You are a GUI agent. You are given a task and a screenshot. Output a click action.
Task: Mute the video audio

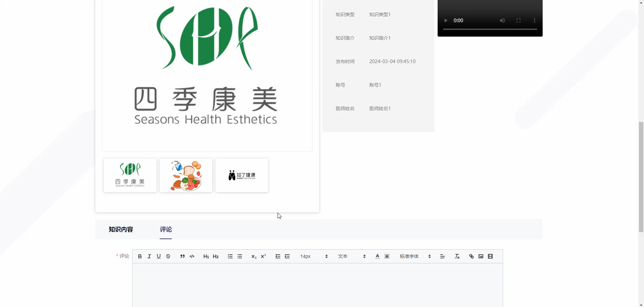[x=502, y=20]
